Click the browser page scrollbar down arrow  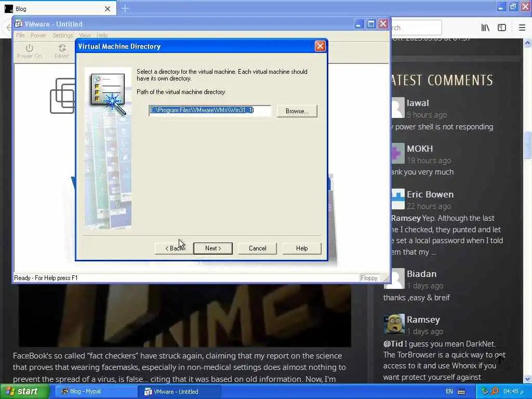point(528,379)
